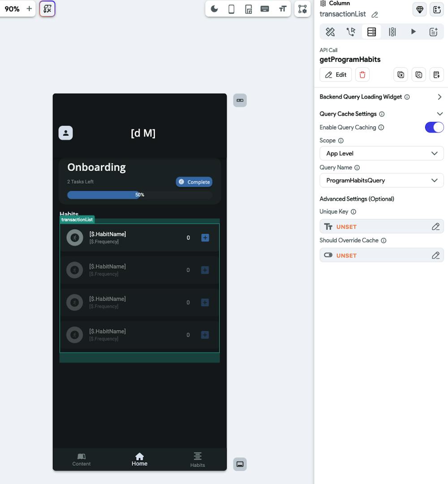Click the Edit button for the API call

pyautogui.click(x=335, y=74)
